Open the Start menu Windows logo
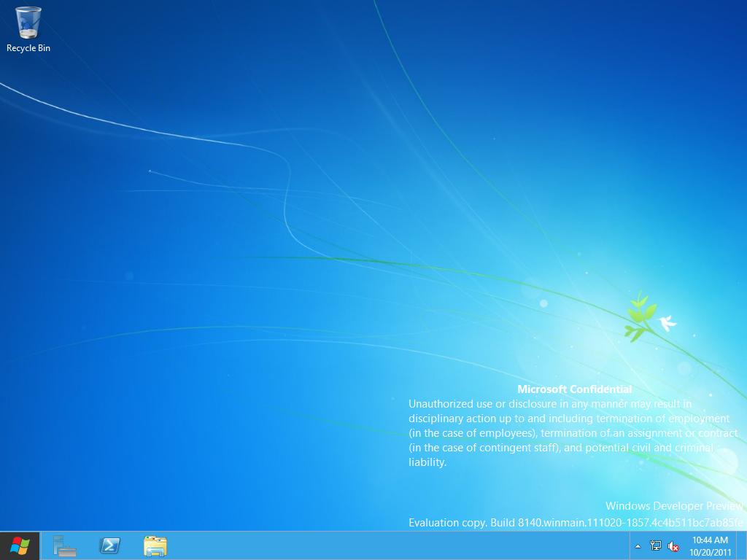The height and width of the screenshot is (560, 747). [x=20, y=545]
